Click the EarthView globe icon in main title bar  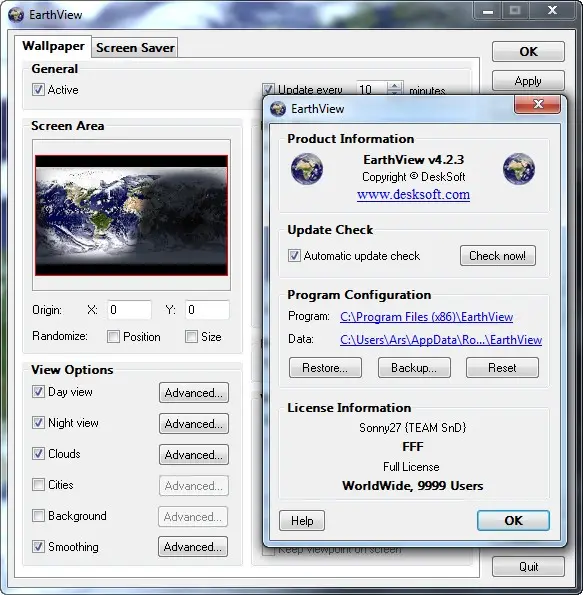[x=16, y=15]
